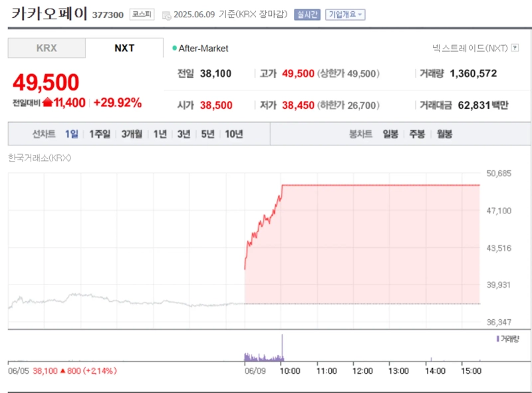Switch to 월봉 monthly candle chart
This screenshot has width=532, height=393.
pos(444,134)
